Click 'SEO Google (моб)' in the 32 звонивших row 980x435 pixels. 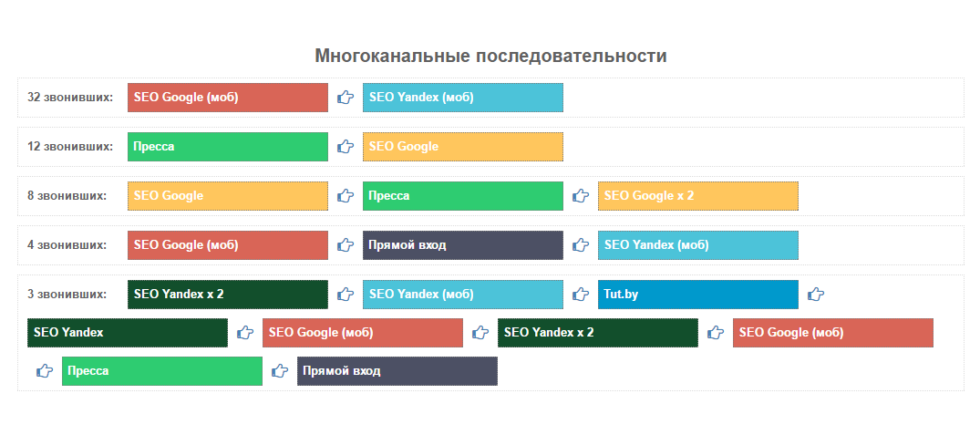(227, 98)
